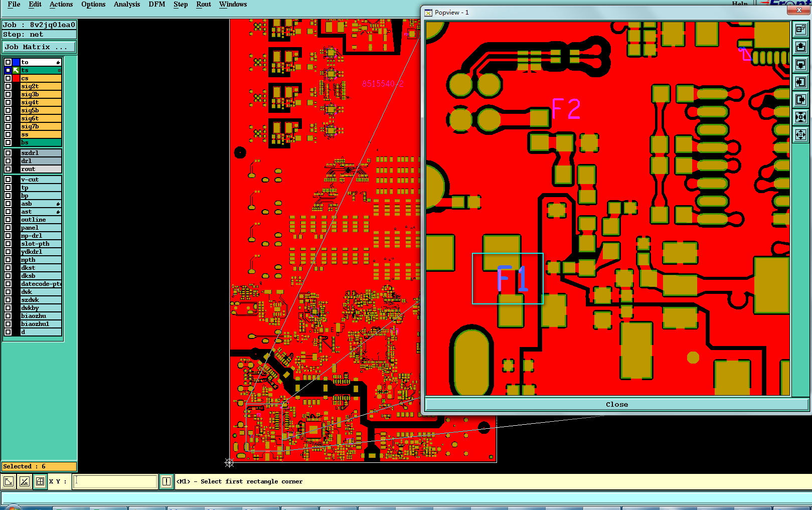The width and height of the screenshot is (812, 510).
Task: Select the slot-pth layer name
Action: 41,244
